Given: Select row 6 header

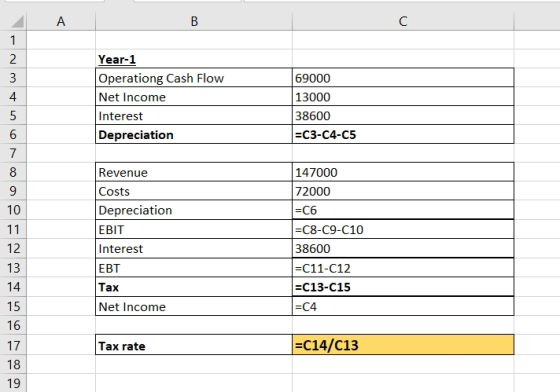Looking at the screenshot, I should point(13,134).
